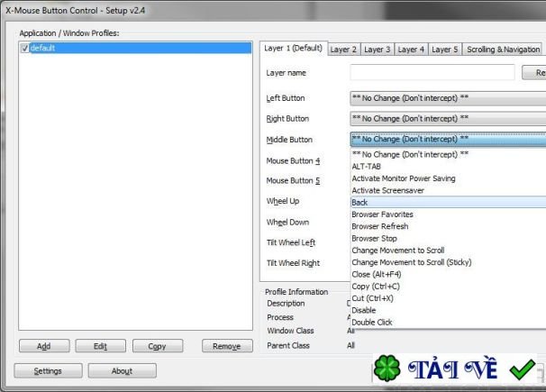Collapse the Middle Button dropdown
The height and width of the screenshot is (392, 546).
click(448, 140)
